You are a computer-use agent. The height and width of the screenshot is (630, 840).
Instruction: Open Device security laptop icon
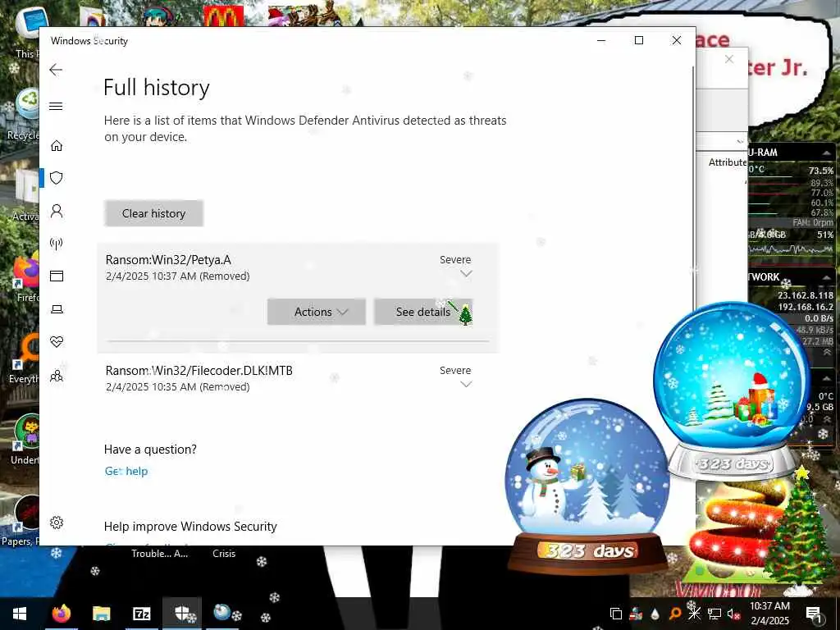pos(57,309)
